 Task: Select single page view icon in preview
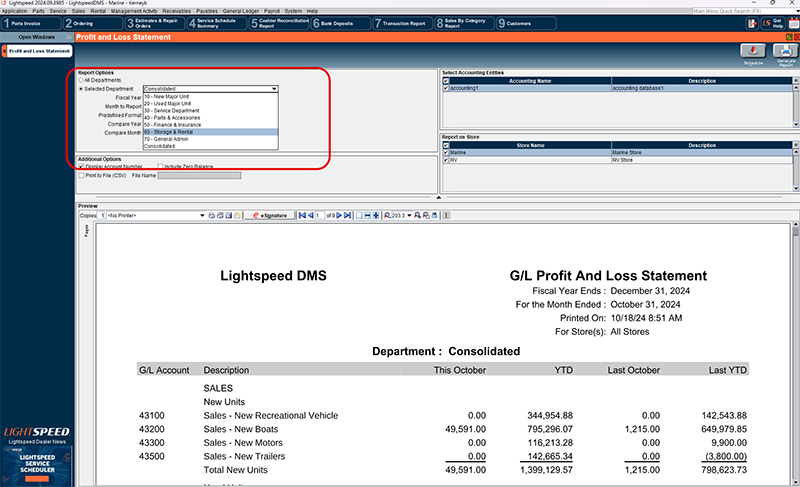(359, 216)
